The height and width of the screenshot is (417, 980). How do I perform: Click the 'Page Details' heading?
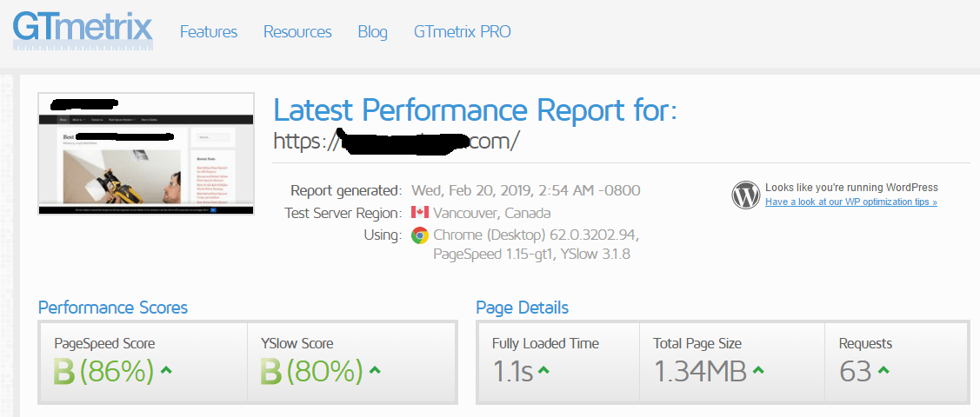coord(522,308)
